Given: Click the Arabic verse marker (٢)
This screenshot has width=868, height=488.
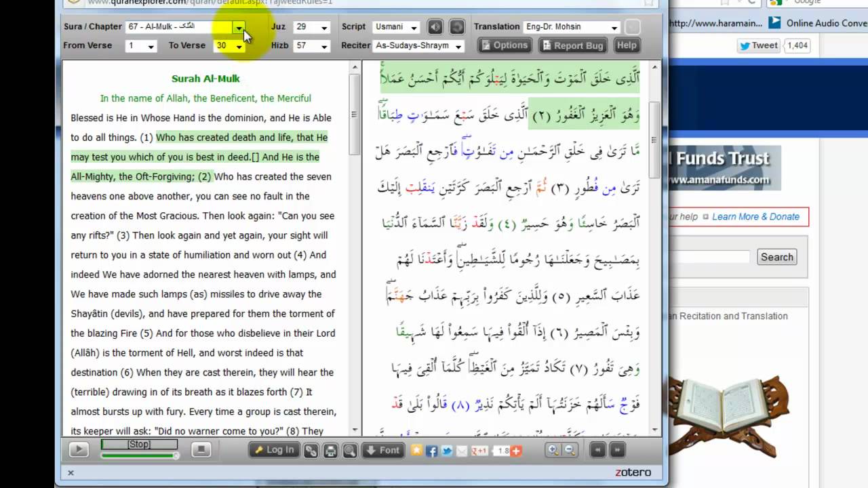Looking at the screenshot, I should pyautogui.click(x=540, y=115).
